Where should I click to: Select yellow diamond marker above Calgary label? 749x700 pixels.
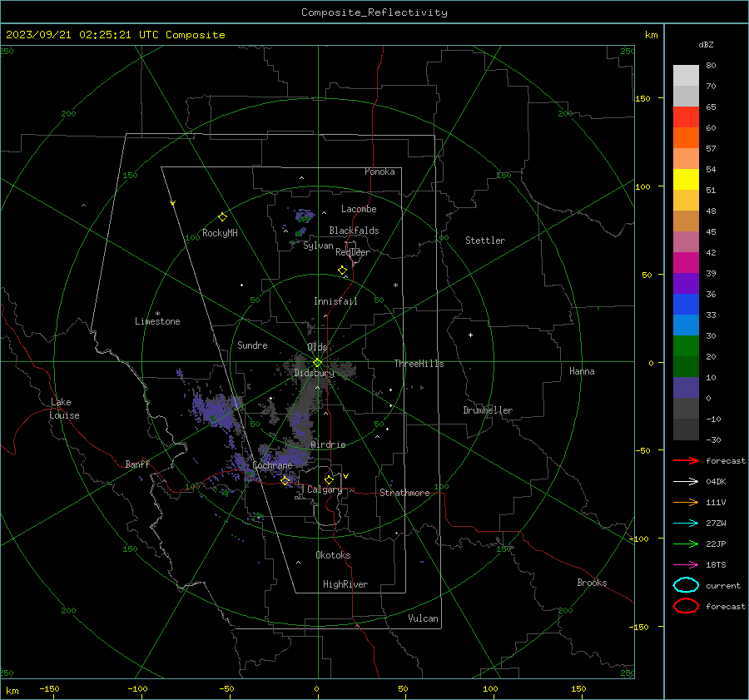pos(329,479)
